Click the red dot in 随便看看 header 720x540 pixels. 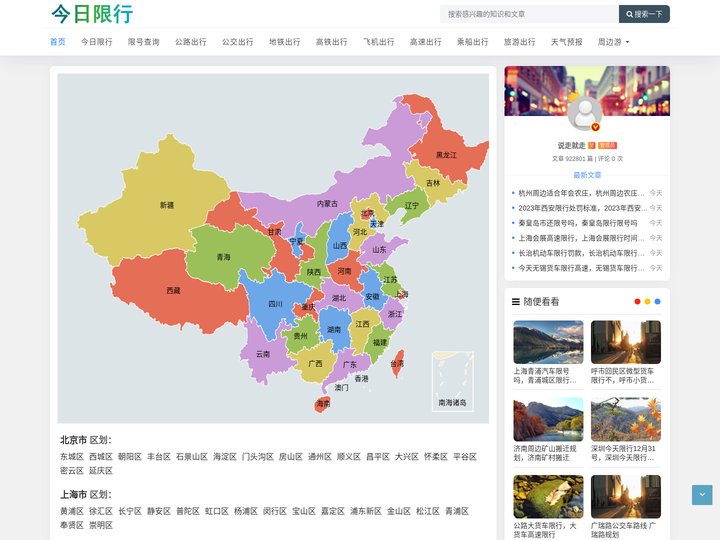[637, 302]
